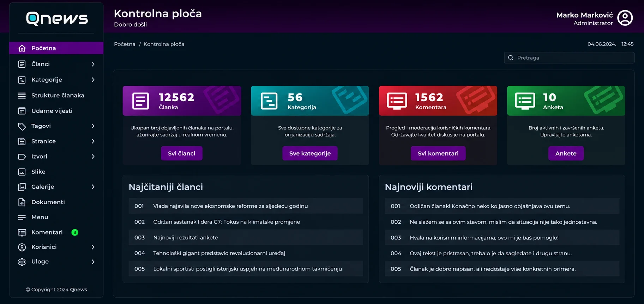Click the icon on the Komentara card
644x304 pixels.
pyautogui.click(x=397, y=101)
